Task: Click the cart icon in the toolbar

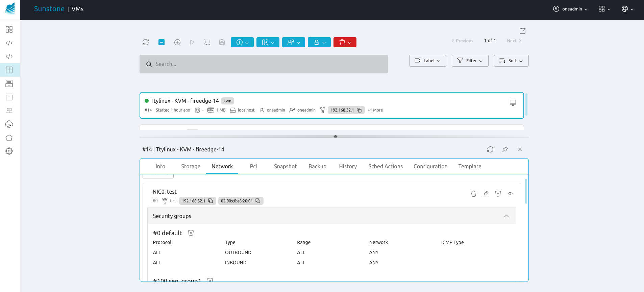Action: (x=207, y=42)
